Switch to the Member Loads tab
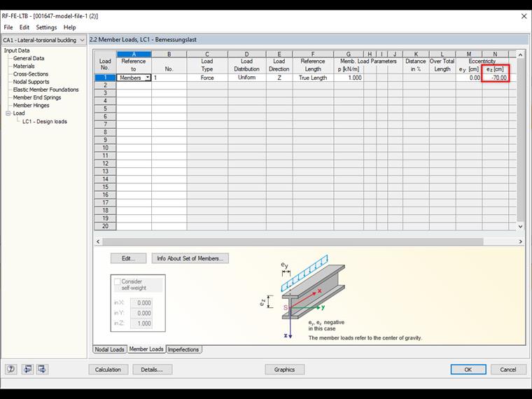Viewport: 532px width, 399px height. pyautogui.click(x=146, y=349)
